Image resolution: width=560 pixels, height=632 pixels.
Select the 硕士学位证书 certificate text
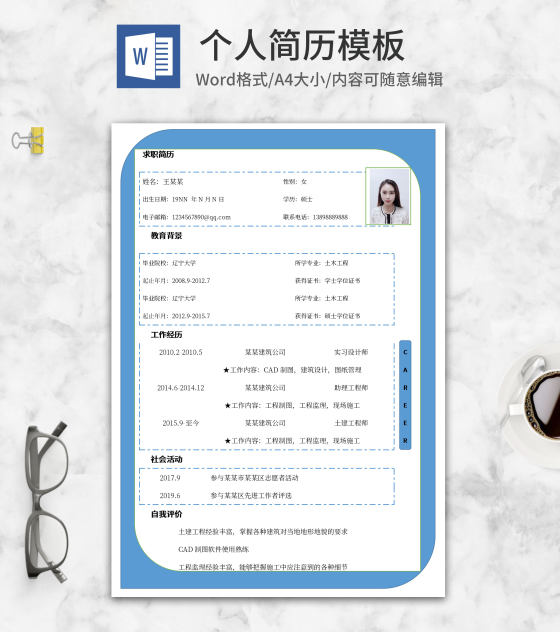click(342, 316)
